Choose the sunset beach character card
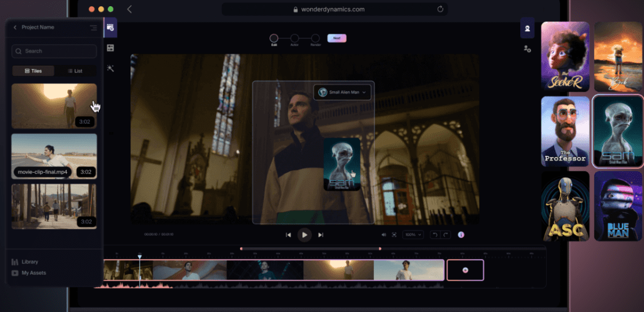 point(618,56)
